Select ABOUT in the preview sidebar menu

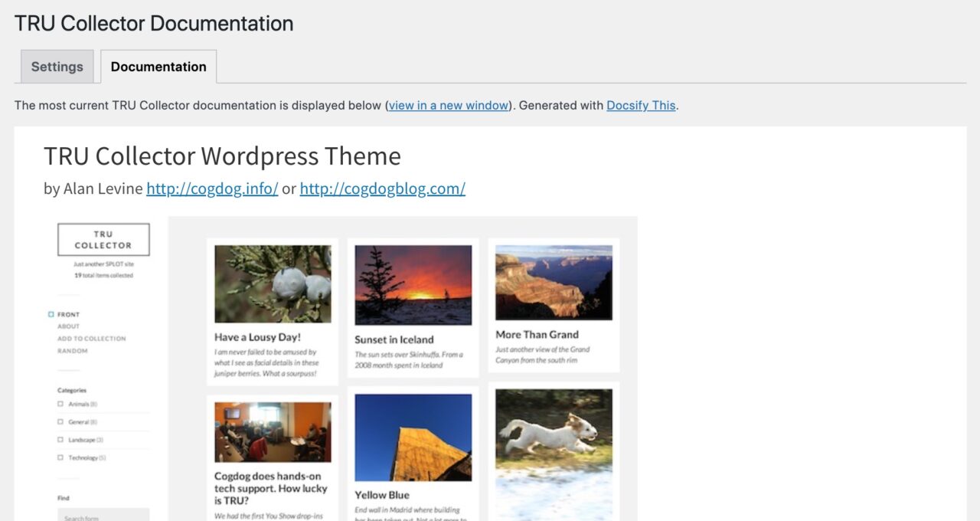[x=68, y=326]
